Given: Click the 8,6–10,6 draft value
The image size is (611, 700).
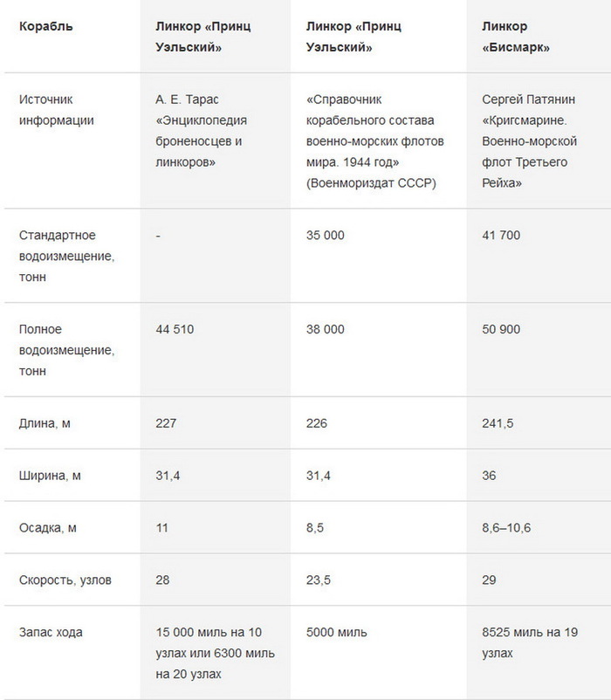Looking at the screenshot, I should click(507, 528).
